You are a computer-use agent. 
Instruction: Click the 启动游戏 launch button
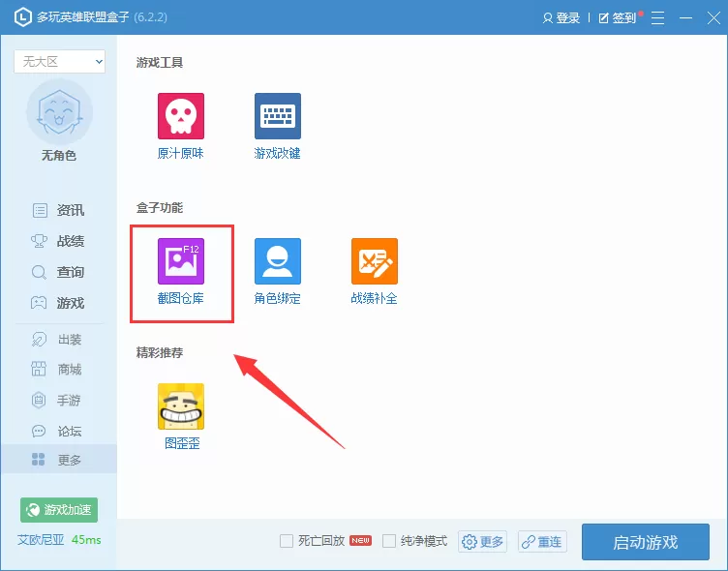click(646, 542)
